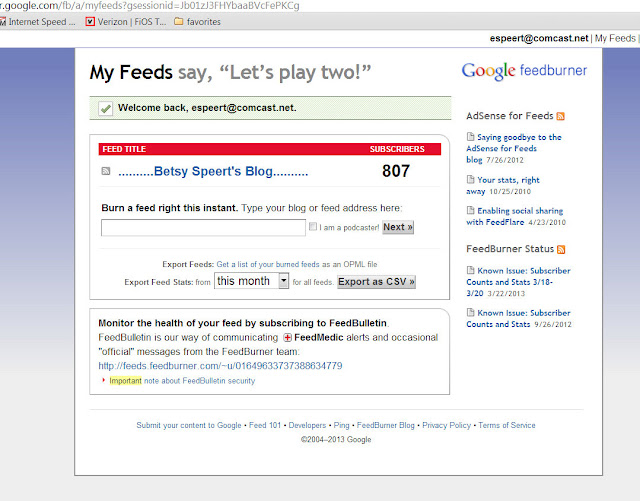Click the document icon beside Enabling social sharing
The image size is (640, 501).
click(471, 210)
